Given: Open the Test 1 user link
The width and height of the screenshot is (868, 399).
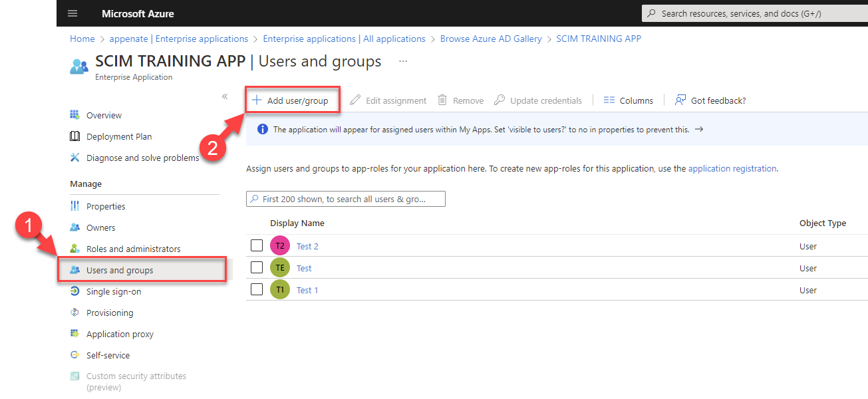Looking at the screenshot, I should click(x=307, y=290).
